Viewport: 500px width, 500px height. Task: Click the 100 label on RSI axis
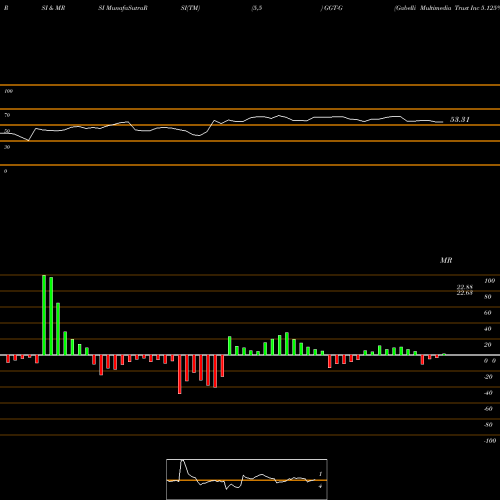click(x=9, y=91)
